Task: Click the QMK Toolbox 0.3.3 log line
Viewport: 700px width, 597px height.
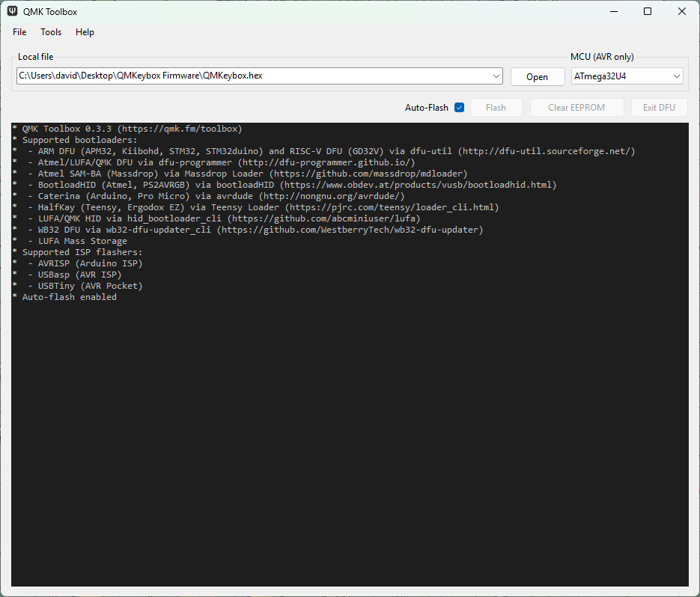Action: pyautogui.click(x=127, y=129)
